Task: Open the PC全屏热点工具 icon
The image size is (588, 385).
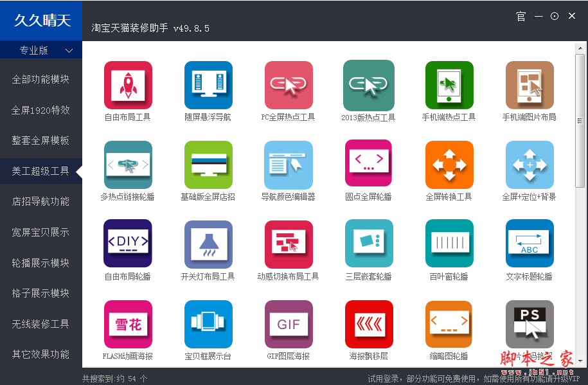Action: coord(289,85)
